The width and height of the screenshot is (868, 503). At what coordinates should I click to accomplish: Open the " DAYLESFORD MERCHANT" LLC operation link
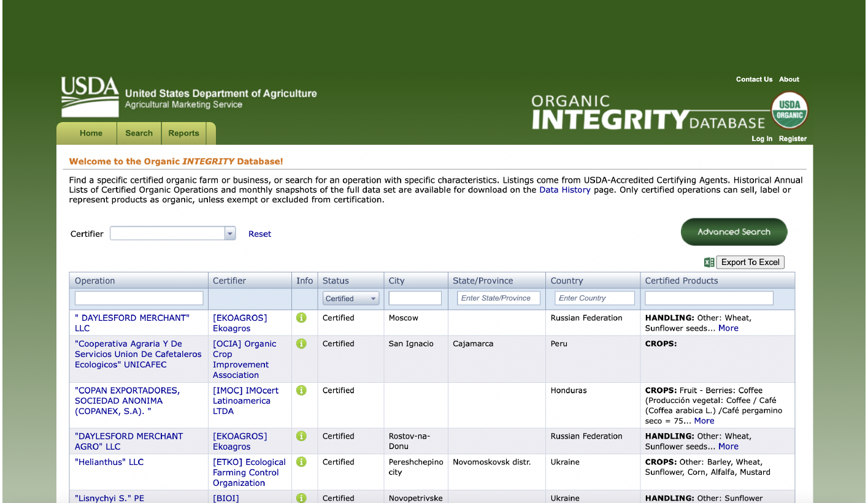pos(132,323)
